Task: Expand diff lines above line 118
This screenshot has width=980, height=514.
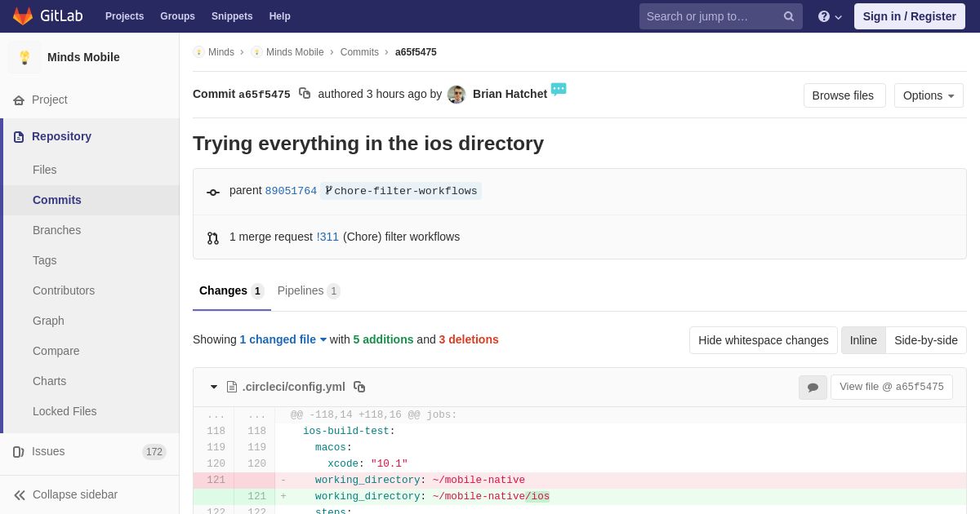Action: tap(234, 415)
